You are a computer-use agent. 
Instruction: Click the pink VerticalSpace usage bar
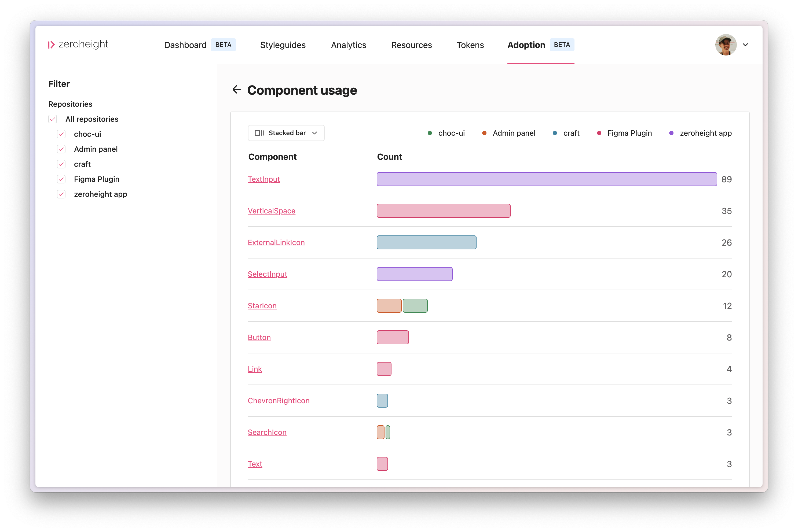[444, 211]
